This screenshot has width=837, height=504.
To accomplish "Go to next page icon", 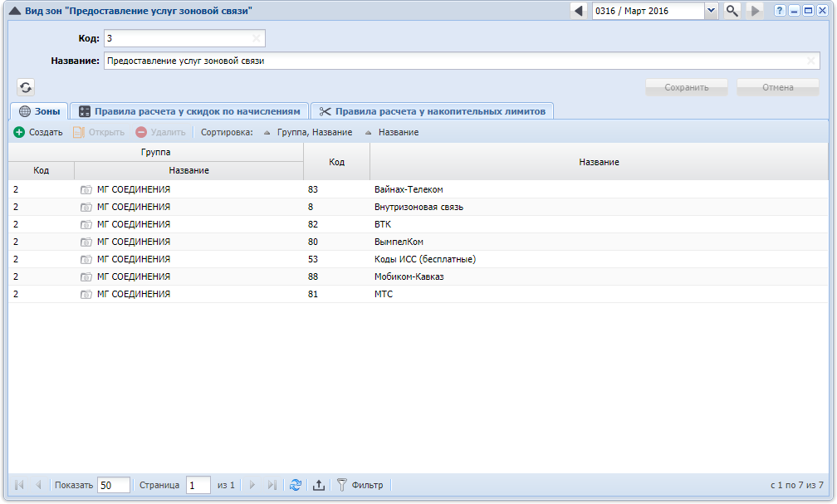I will point(252,485).
